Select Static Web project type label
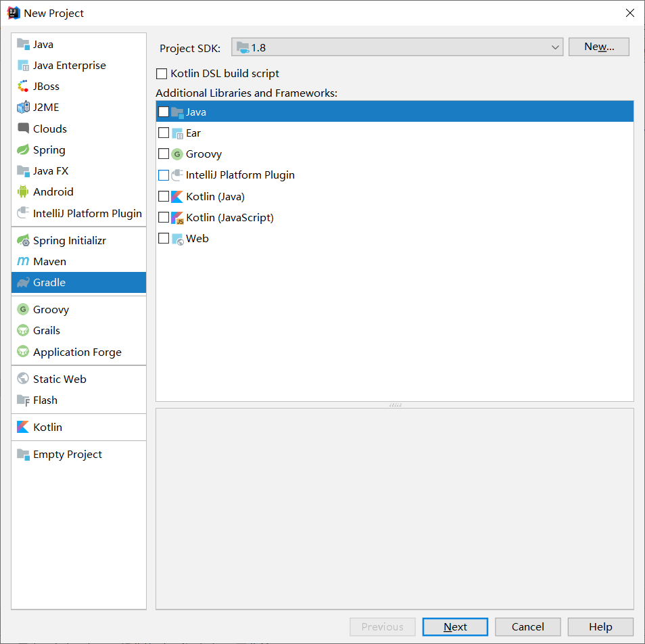 tap(59, 379)
